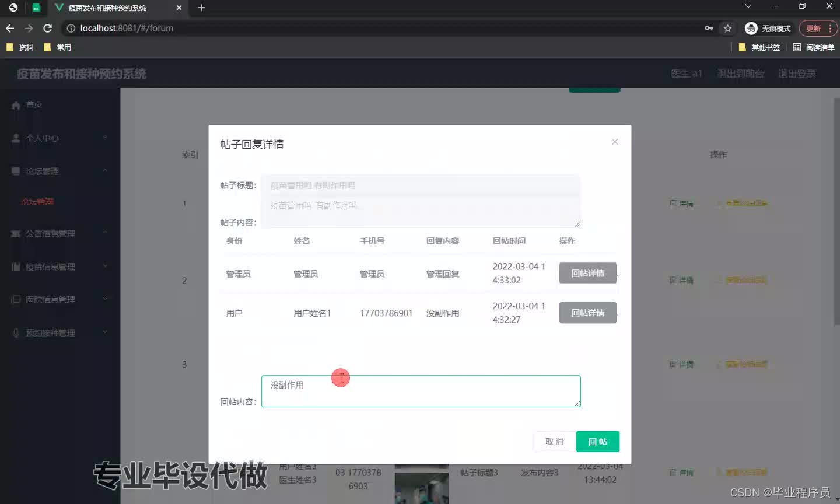Click the 回帖时间 column header

[x=509, y=241]
